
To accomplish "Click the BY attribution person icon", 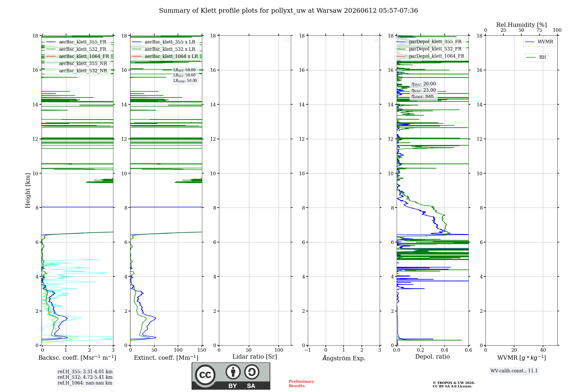I will [x=233, y=372].
